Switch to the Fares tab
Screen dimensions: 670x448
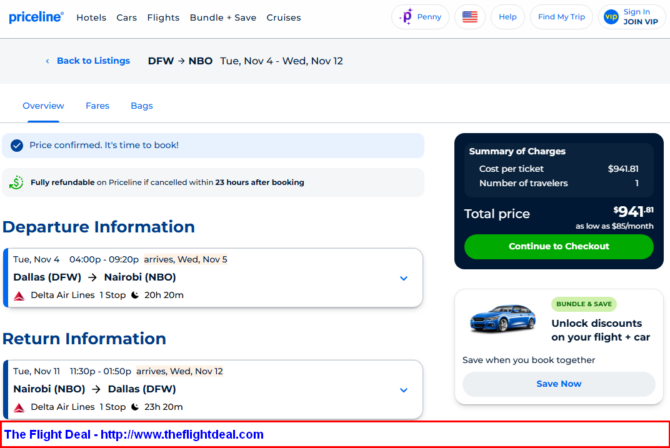point(97,106)
